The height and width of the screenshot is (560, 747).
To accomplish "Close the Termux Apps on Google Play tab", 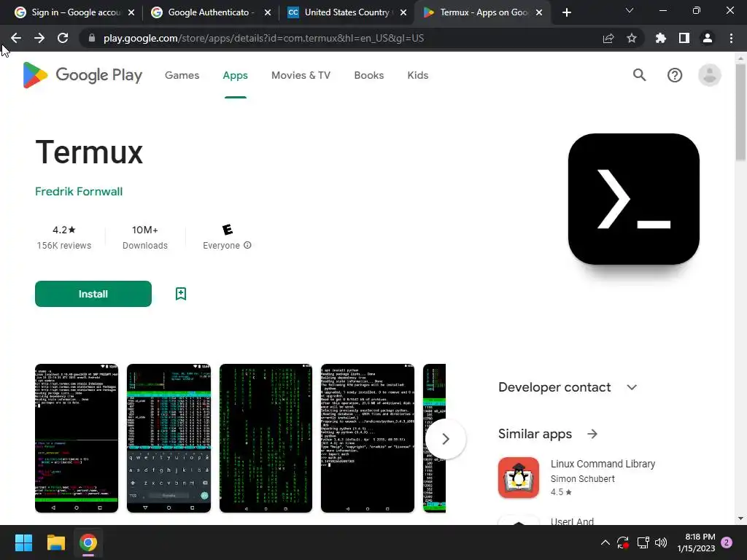I will coord(539,12).
